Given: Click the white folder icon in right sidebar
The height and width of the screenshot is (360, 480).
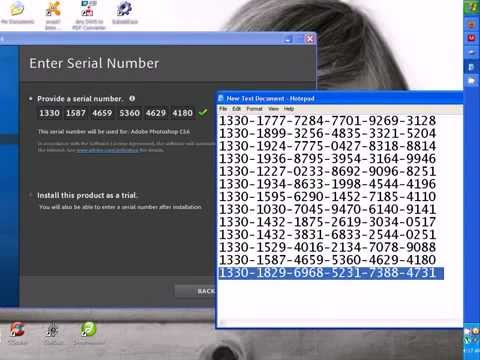Looking at the screenshot, I should 471,81.
